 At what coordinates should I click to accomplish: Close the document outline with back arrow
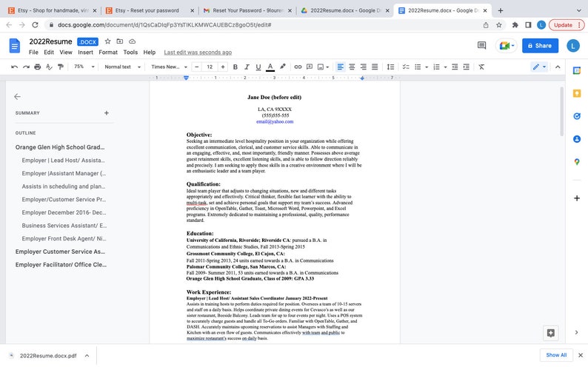(x=17, y=97)
